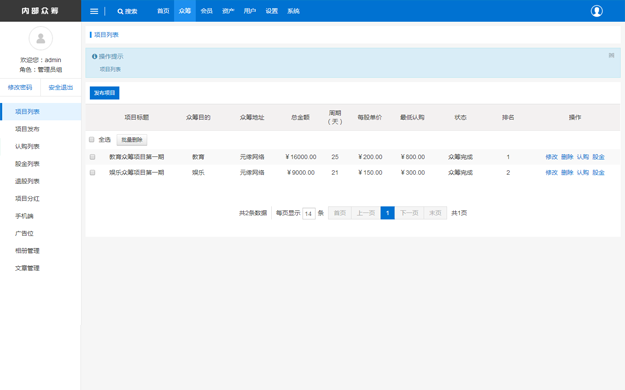Check the 娱乐众筹项目第一期 row checkbox

pyautogui.click(x=92, y=173)
